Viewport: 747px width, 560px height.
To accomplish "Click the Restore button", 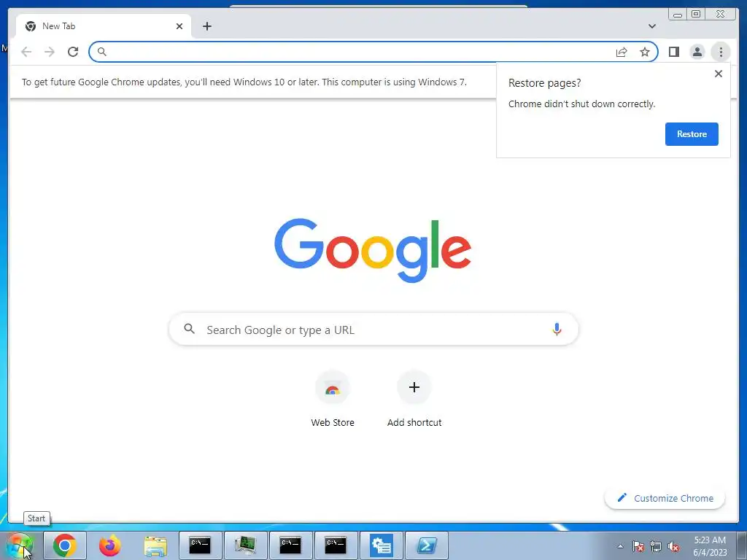I will (692, 134).
